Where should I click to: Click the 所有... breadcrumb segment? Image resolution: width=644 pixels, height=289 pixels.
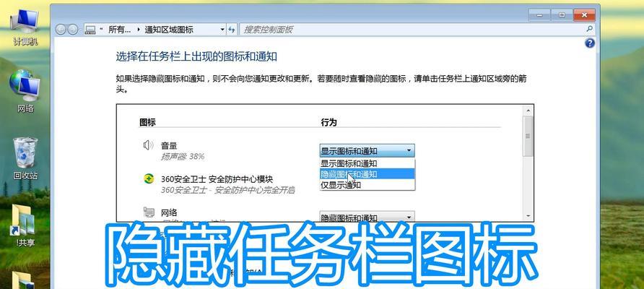(120, 30)
